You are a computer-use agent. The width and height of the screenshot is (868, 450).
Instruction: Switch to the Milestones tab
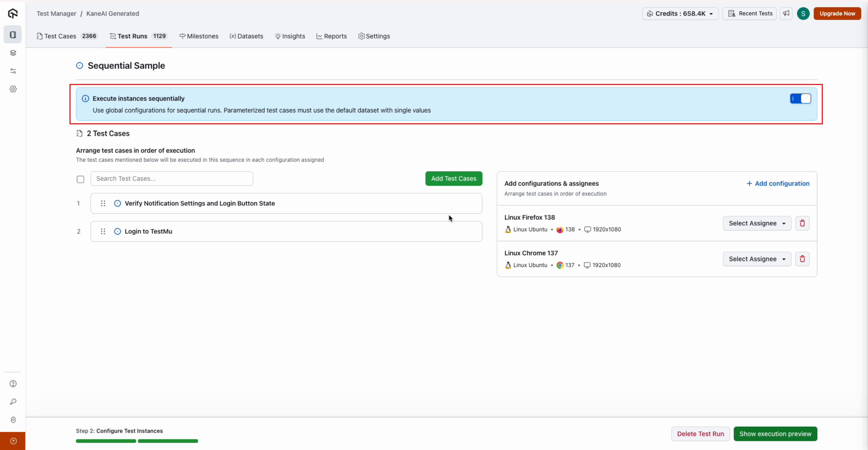click(199, 36)
